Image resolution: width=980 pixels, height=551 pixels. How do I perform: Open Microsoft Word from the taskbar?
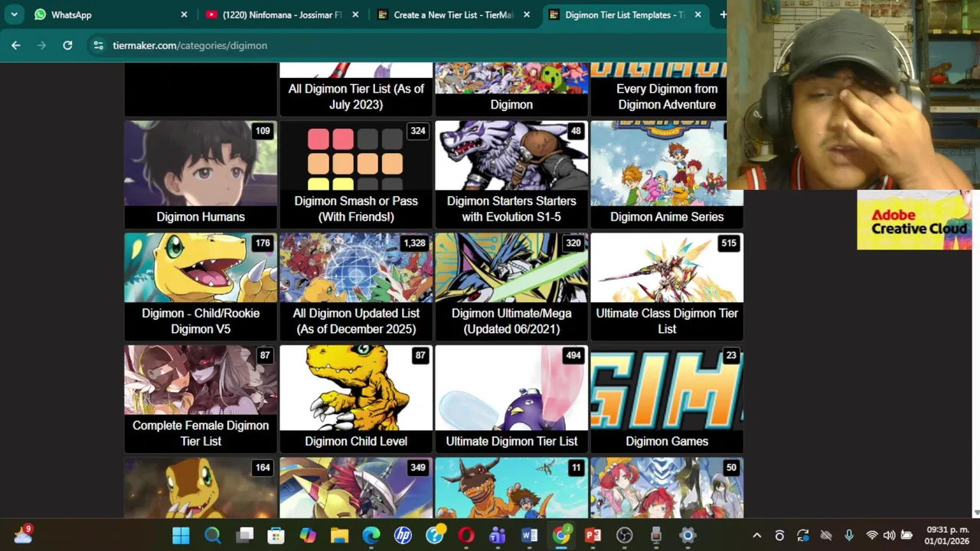[529, 536]
